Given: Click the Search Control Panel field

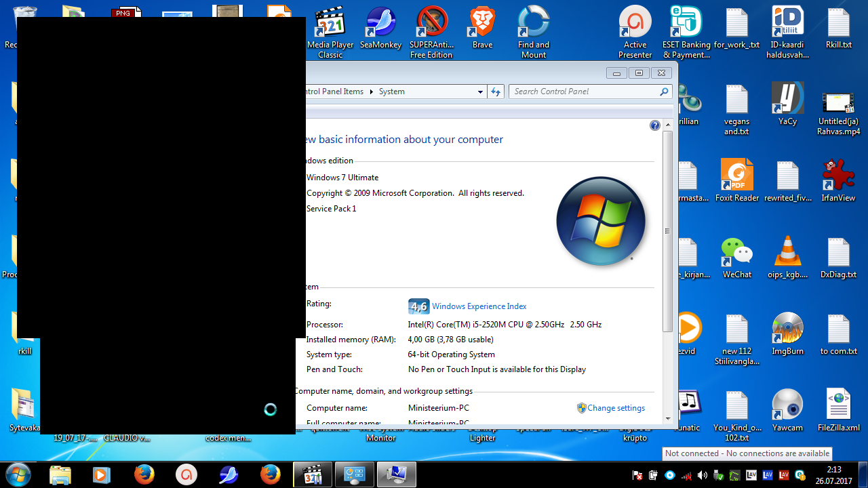Looking at the screenshot, I should tap(583, 91).
